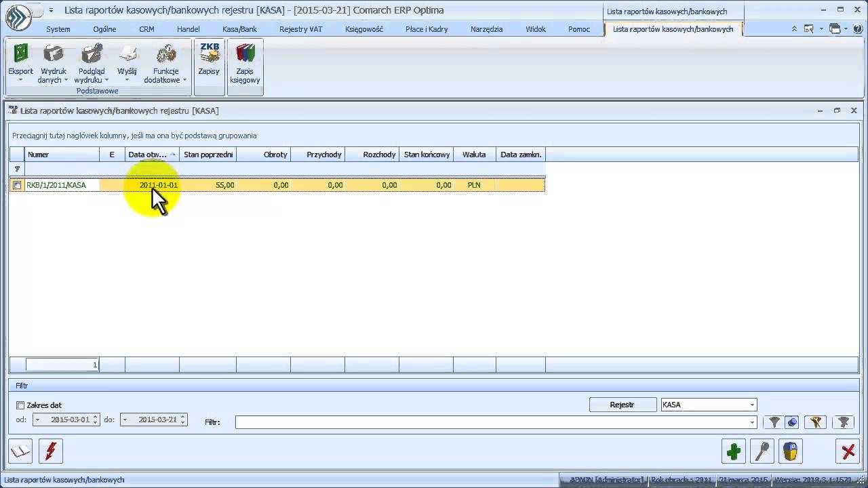Screen dimensions: 868x488
Task: Open Zapisy with the ZKB icon
Action: point(209,54)
